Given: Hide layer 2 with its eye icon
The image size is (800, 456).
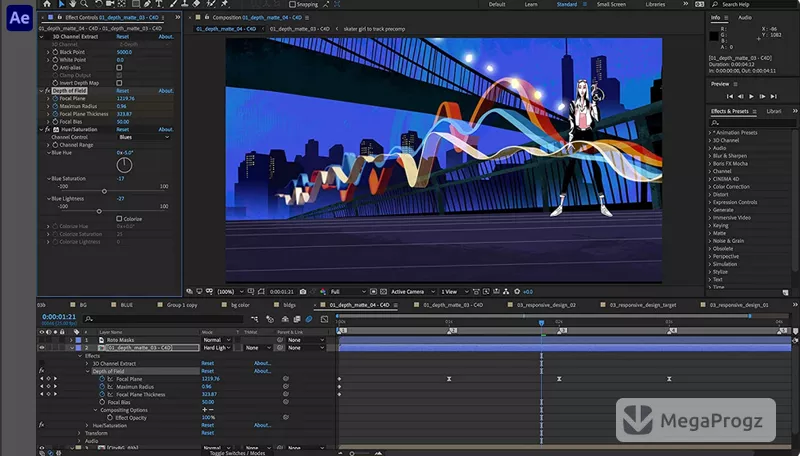Looking at the screenshot, I should 42,348.
